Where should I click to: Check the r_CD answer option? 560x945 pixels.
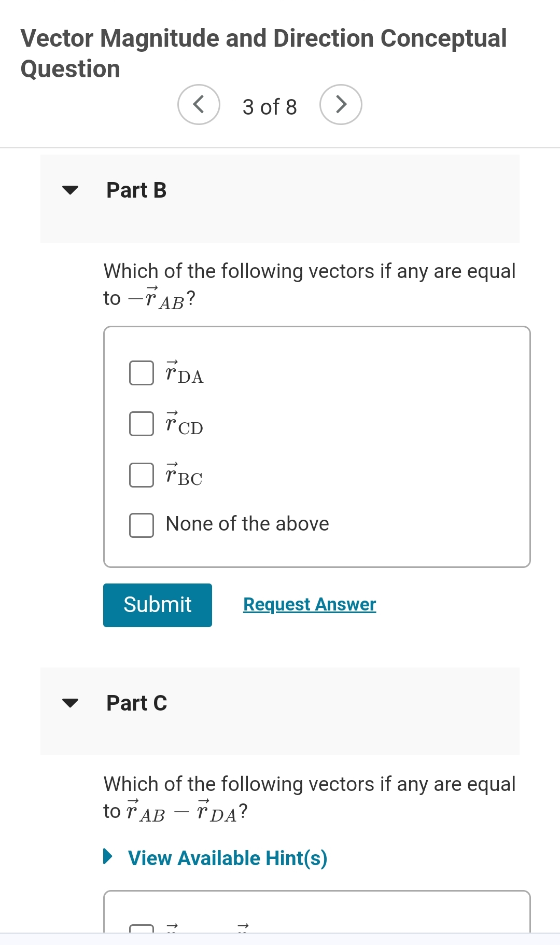point(141,423)
